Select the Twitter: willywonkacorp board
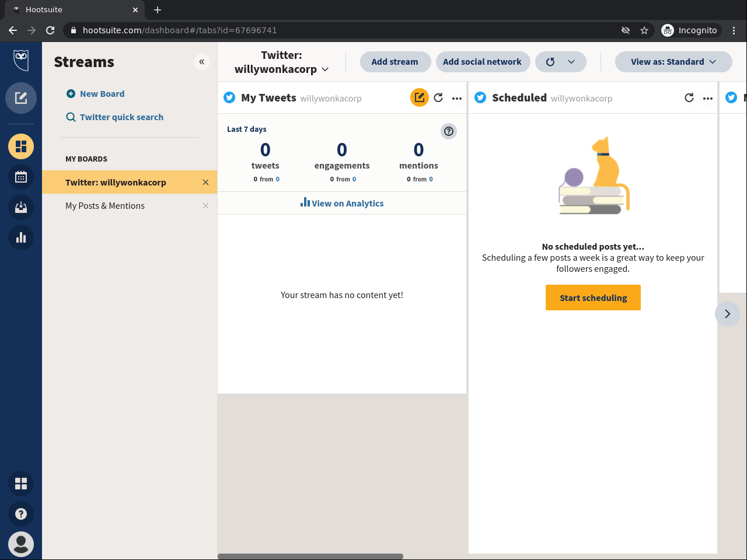This screenshot has width=747, height=560. [x=116, y=183]
